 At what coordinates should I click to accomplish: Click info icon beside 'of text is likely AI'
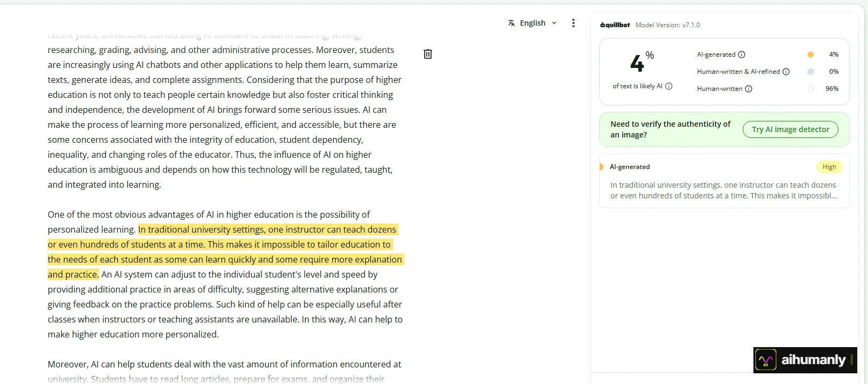click(669, 86)
